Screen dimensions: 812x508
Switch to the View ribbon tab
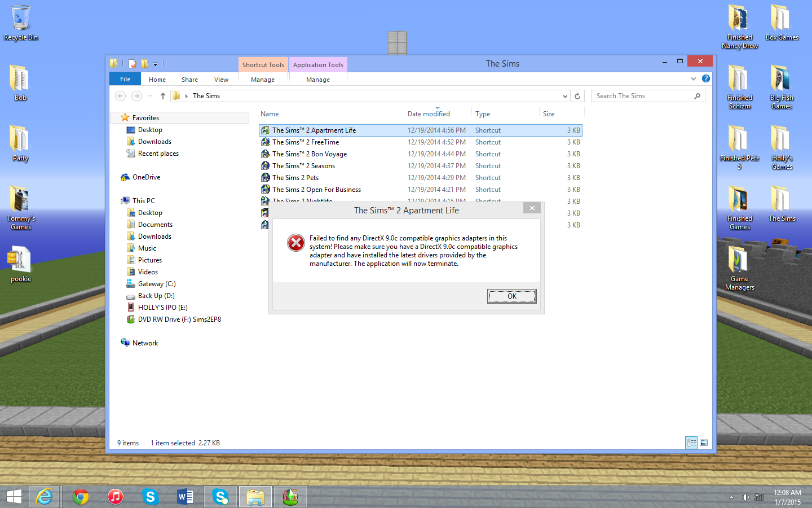(x=221, y=80)
